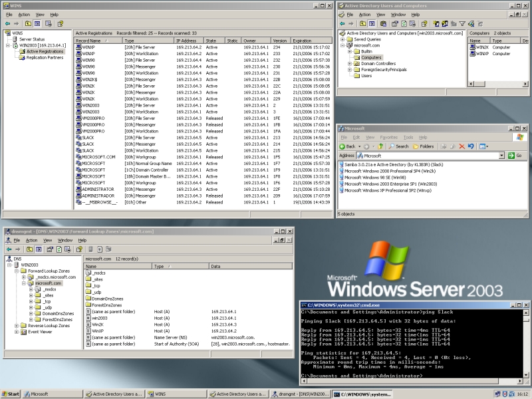Select DomainDnsZones in the DNS tree

[x=58, y=313]
